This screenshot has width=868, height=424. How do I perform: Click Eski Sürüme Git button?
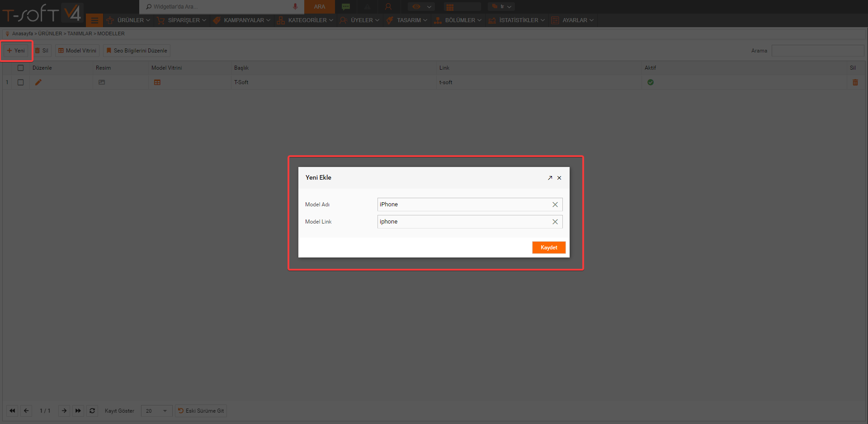pos(201,411)
